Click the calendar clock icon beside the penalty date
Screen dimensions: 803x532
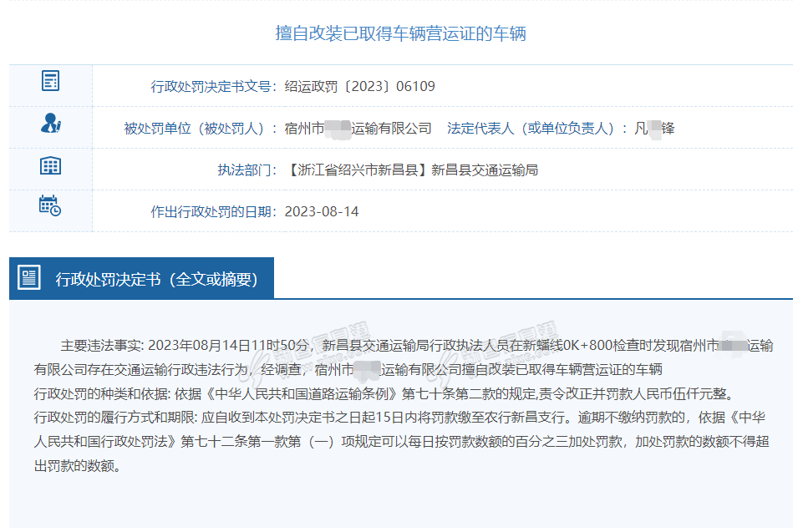50,205
